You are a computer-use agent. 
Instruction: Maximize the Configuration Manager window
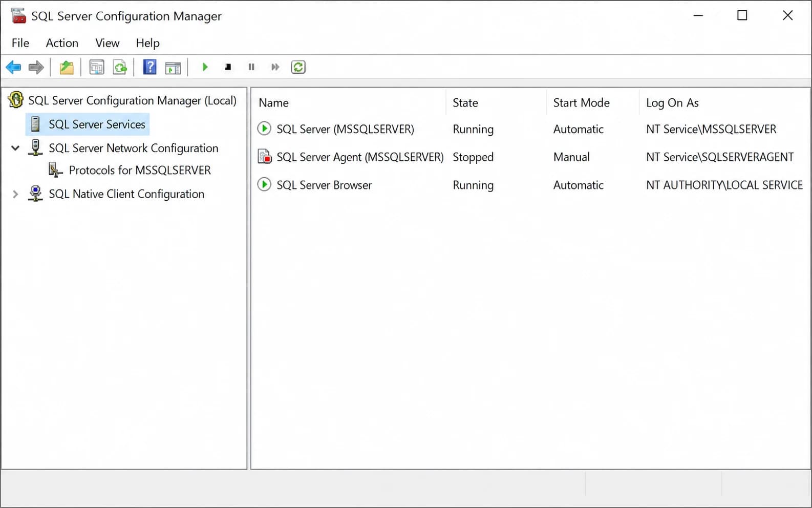point(742,16)
